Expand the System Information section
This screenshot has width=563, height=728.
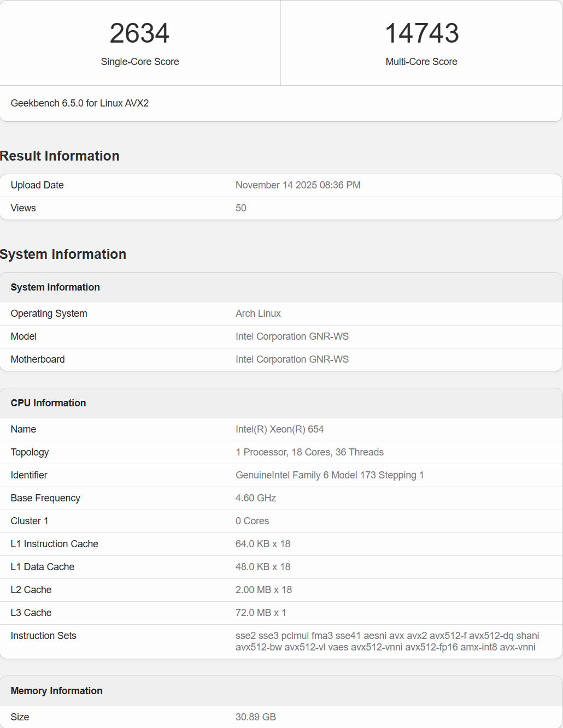tap(63, 254)
